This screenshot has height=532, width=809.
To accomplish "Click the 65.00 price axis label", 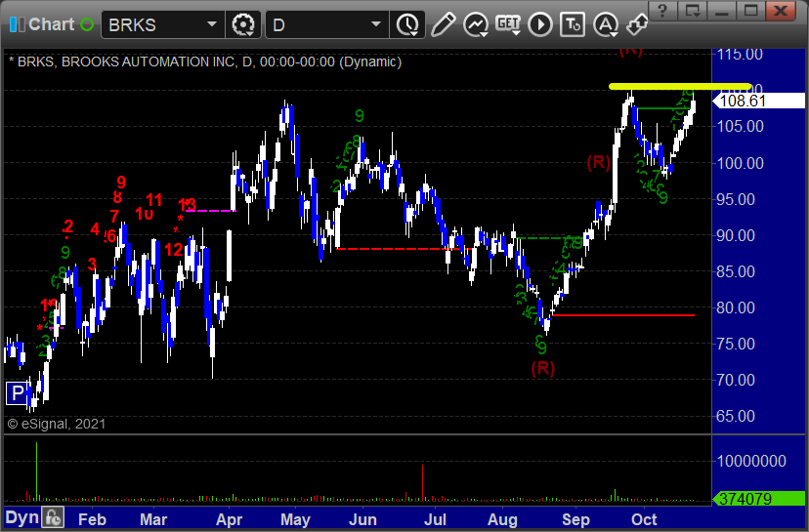I will (735, 416).
